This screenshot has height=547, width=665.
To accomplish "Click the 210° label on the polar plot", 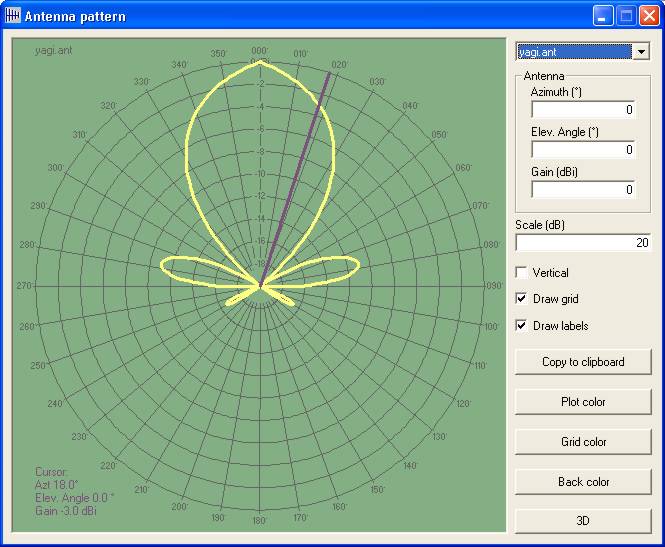I will click(141, 489).
